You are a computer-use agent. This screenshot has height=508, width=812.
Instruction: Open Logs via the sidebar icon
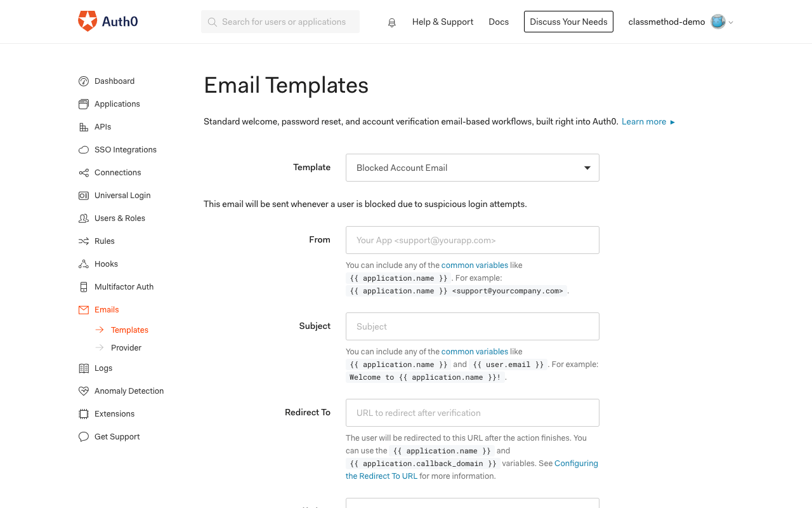pos(83,368)
